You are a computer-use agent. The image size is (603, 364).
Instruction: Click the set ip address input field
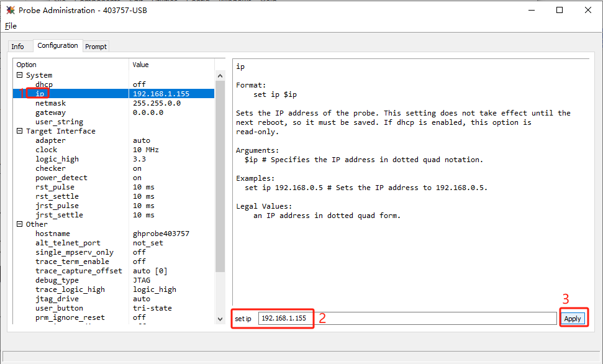coord(284,318)
